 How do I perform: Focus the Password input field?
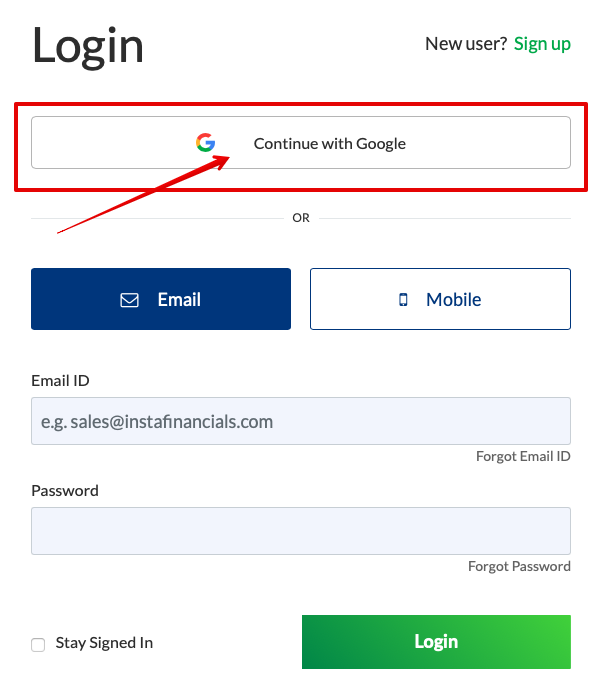point(301,531)
